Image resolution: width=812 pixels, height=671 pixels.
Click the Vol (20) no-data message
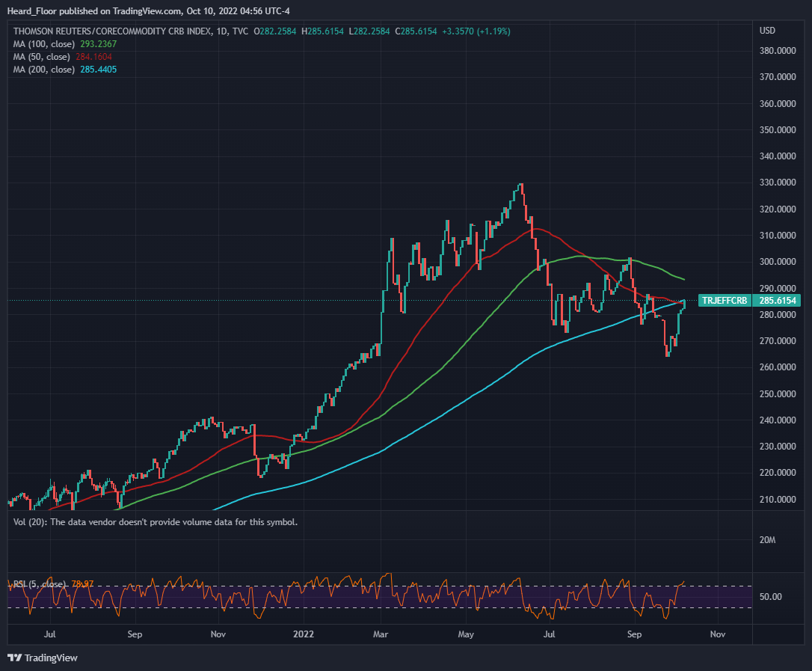click(156, 522)
